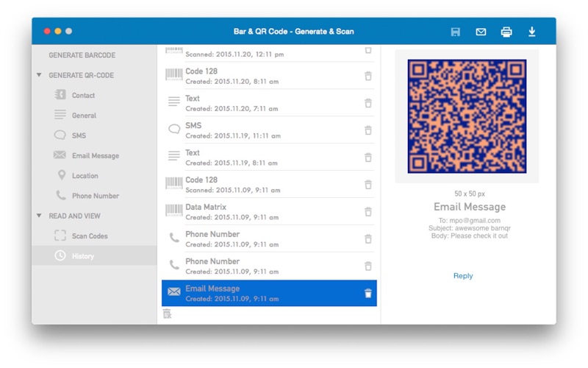Screen dimensions: 588x368
Task: Select History in sidebar
Action: click(95, 255)
